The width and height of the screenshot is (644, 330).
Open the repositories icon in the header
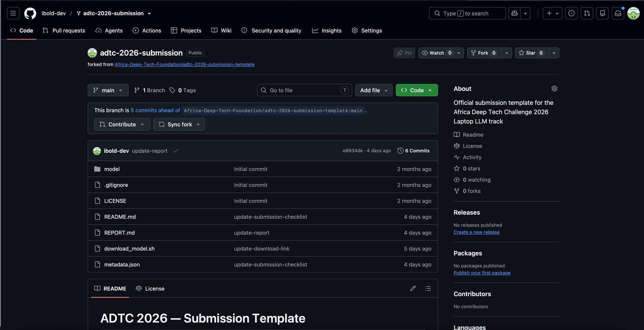click(602, 13)
